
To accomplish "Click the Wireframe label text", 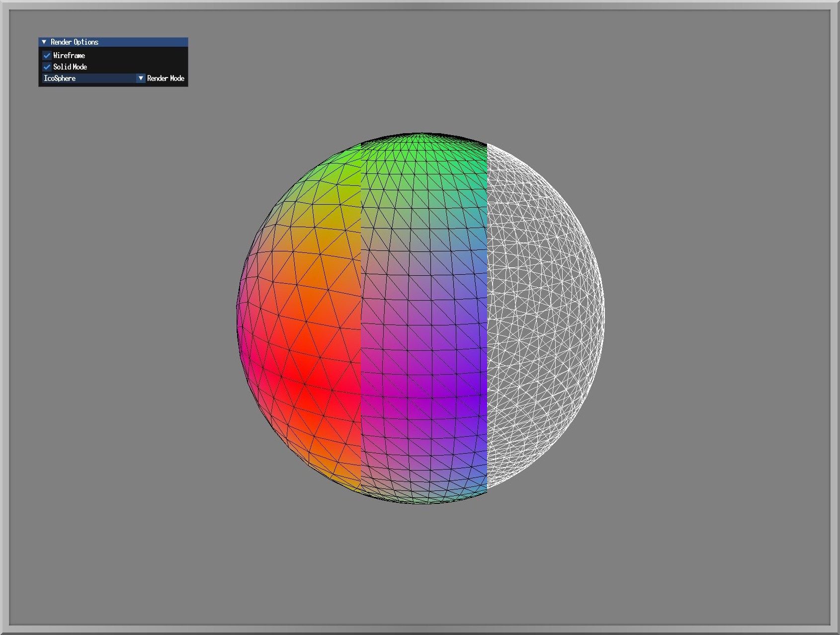I will coord(69,56).
